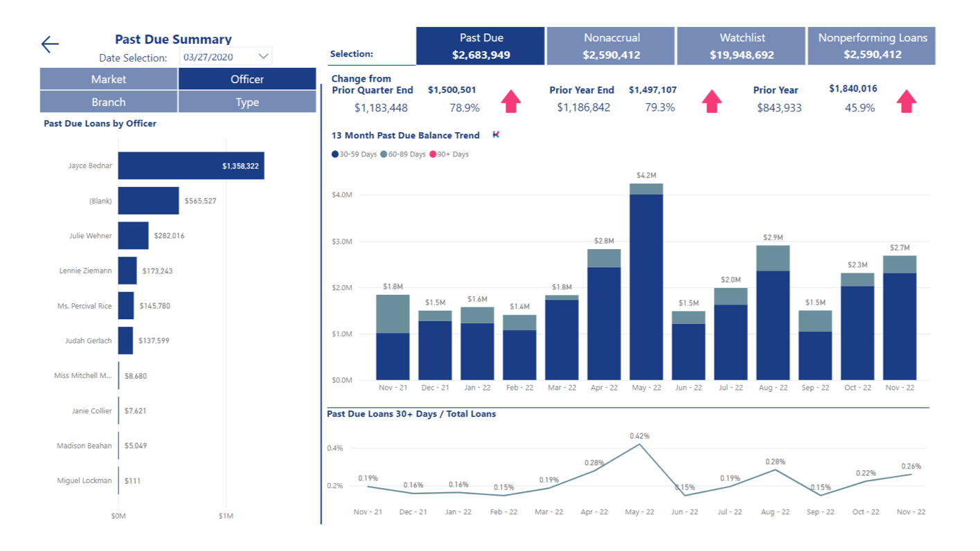The image size is (980, 551).
Task: Toggle the 90+ Days legend item
Action: tap(449, 154)
